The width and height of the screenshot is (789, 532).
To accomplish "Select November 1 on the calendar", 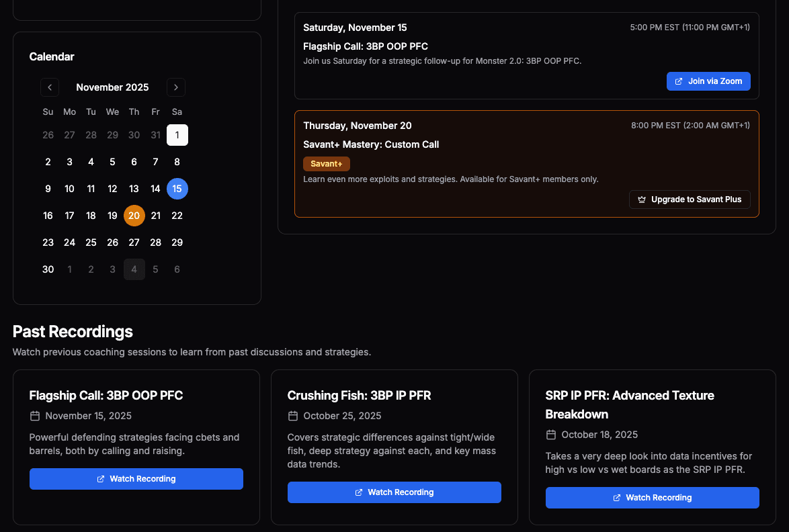I will coord(177,134).
